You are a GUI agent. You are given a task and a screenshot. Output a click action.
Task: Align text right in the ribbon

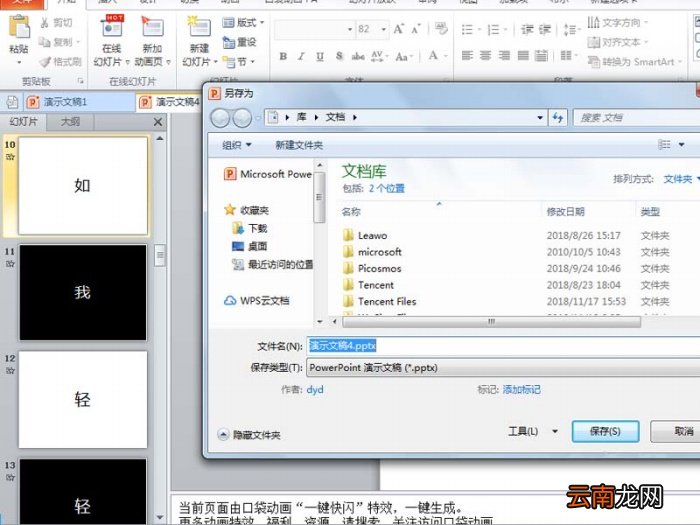click(x=504, y=56)
